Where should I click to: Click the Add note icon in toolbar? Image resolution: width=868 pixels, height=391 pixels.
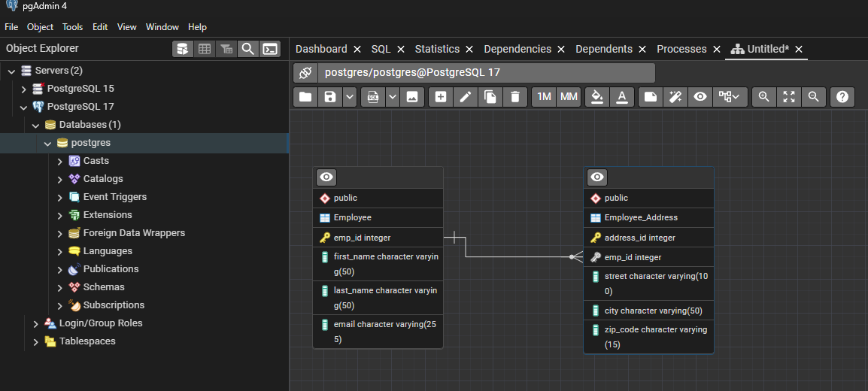click(651, 97)
